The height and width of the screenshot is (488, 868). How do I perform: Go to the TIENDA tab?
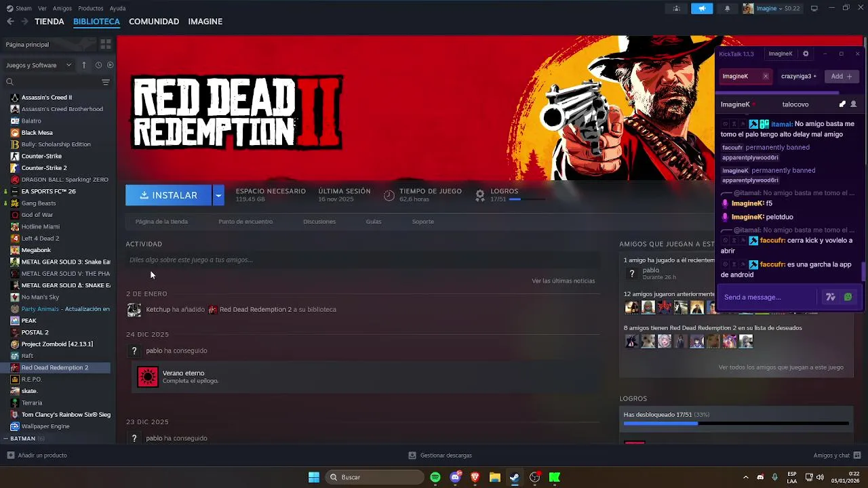50,22
